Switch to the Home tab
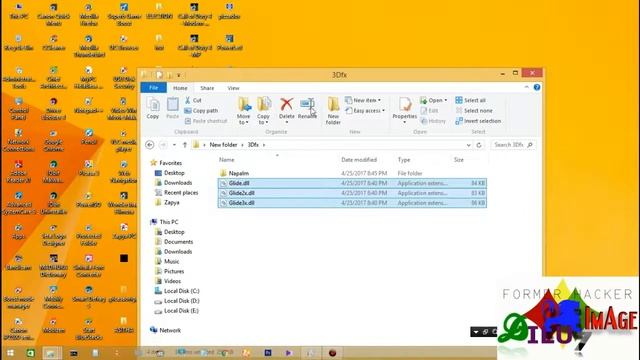The height and width of the screenshot is (360, 640). click(x=180, y=88)
